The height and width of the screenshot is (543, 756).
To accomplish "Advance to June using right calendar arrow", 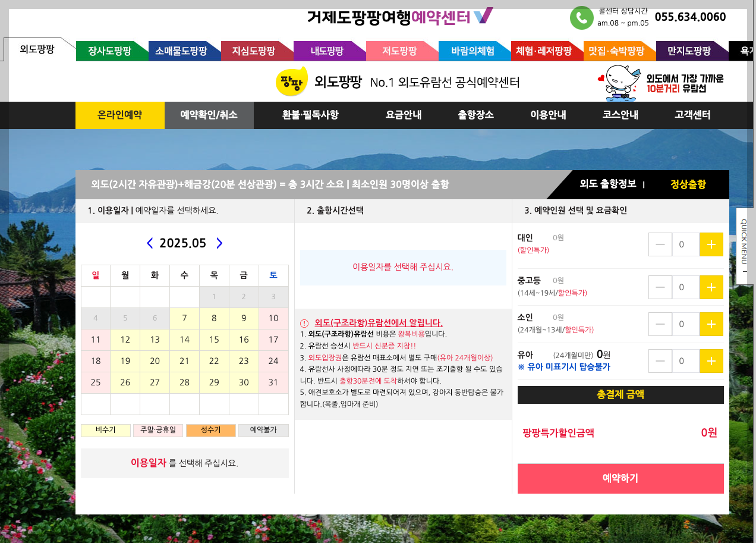I will pos(219,243).
